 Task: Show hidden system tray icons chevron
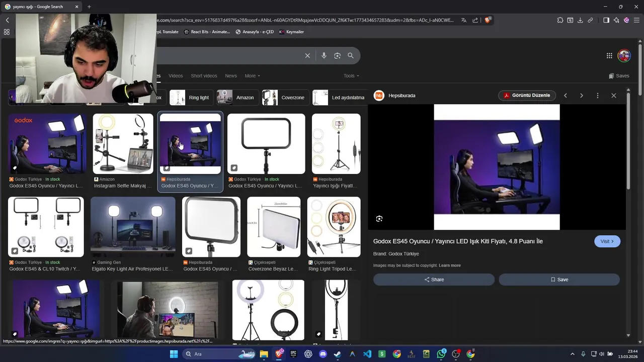pos(572,354)
